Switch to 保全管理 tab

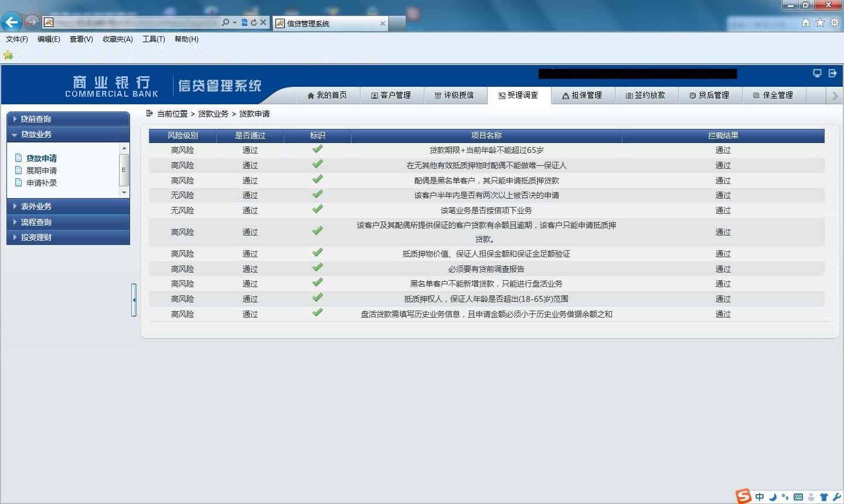tap(774, 95)
